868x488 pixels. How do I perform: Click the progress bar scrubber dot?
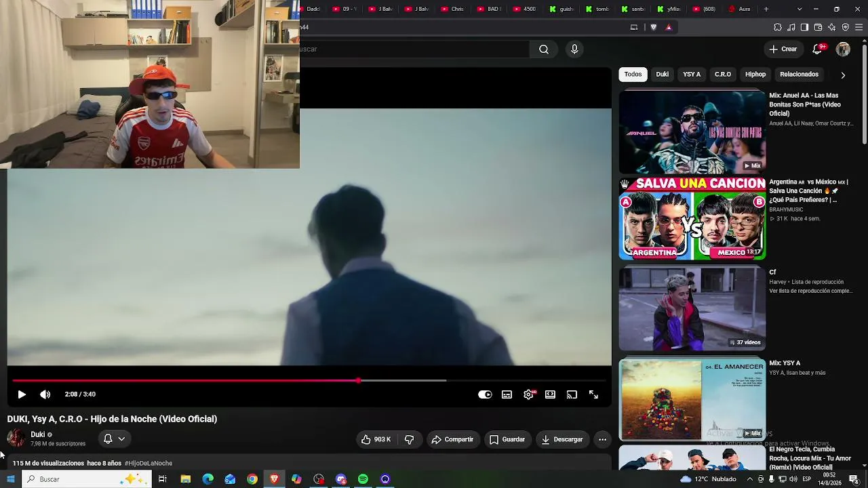[x=358, y=380]
